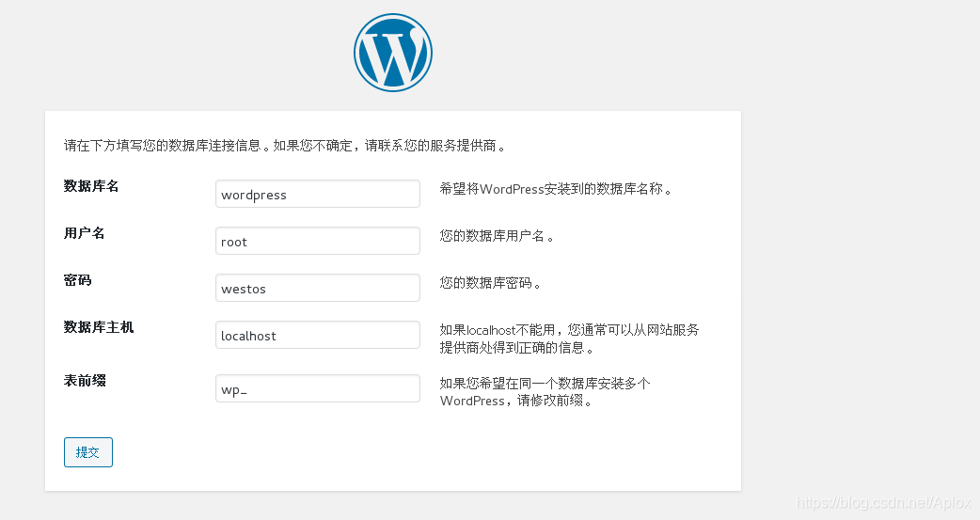Viewport: 980px width, 520px height.
Task: Click the WordPress logo
Action: pos(393,53)
